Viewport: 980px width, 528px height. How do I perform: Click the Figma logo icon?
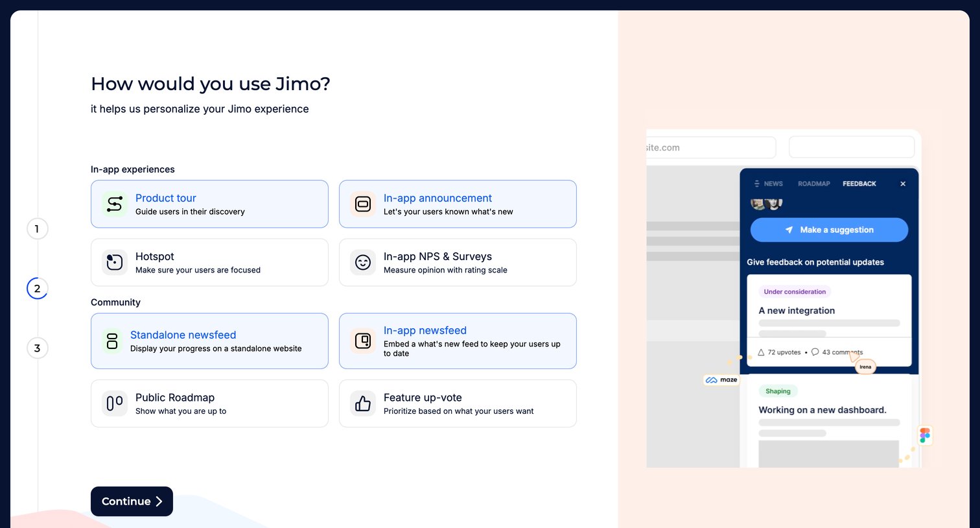925,435
